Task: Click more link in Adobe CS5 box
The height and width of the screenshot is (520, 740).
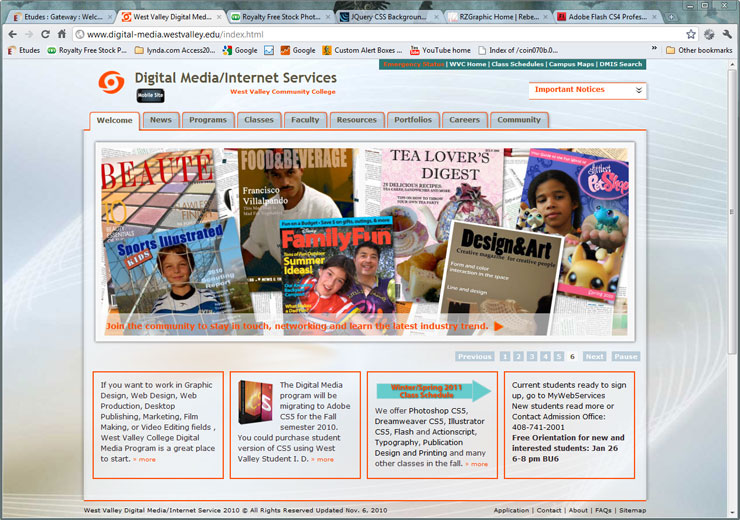Action: pyautogui.click(x=322, y=459)
